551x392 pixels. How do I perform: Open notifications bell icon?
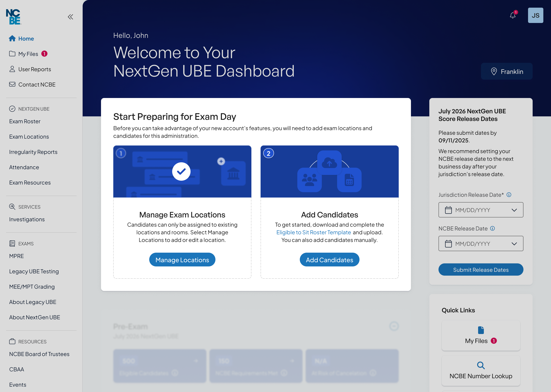tap(513, 16)
